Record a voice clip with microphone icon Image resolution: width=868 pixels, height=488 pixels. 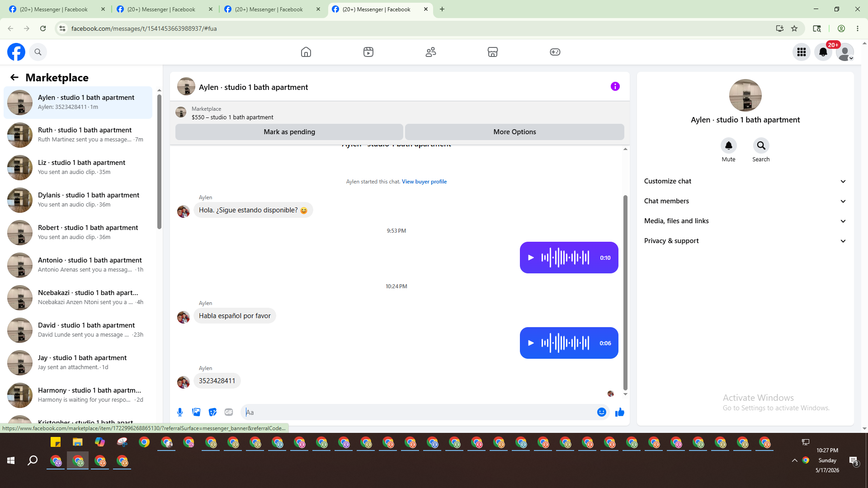point(180,412)
